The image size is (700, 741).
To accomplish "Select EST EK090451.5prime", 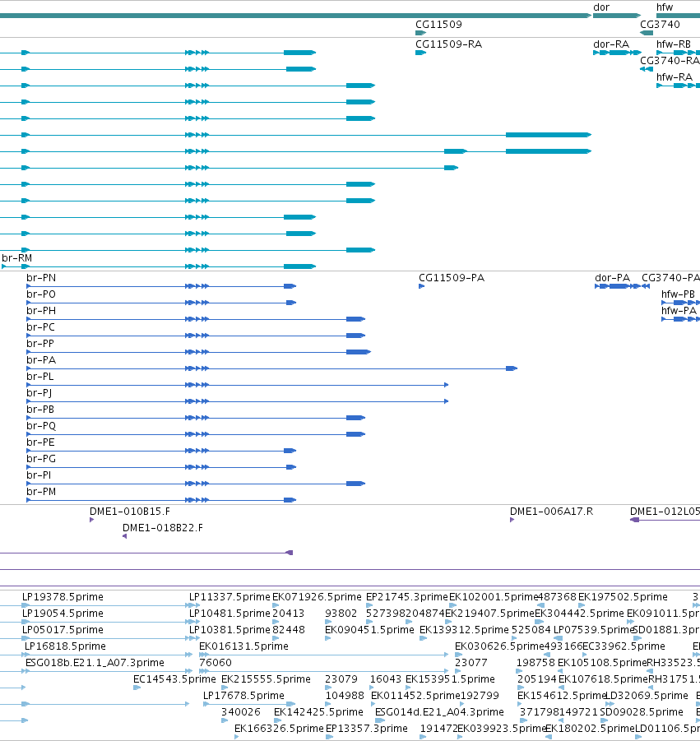I will [369, 630].
